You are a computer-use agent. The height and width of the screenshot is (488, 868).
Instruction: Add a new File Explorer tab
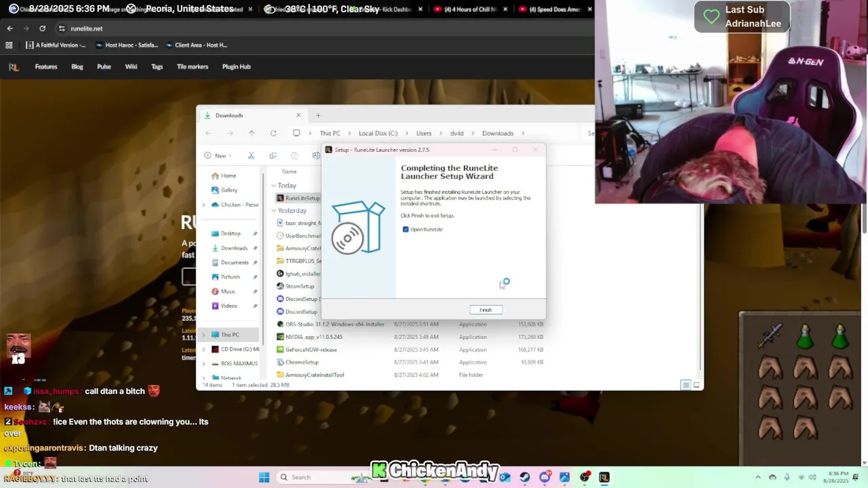point(318,115)
